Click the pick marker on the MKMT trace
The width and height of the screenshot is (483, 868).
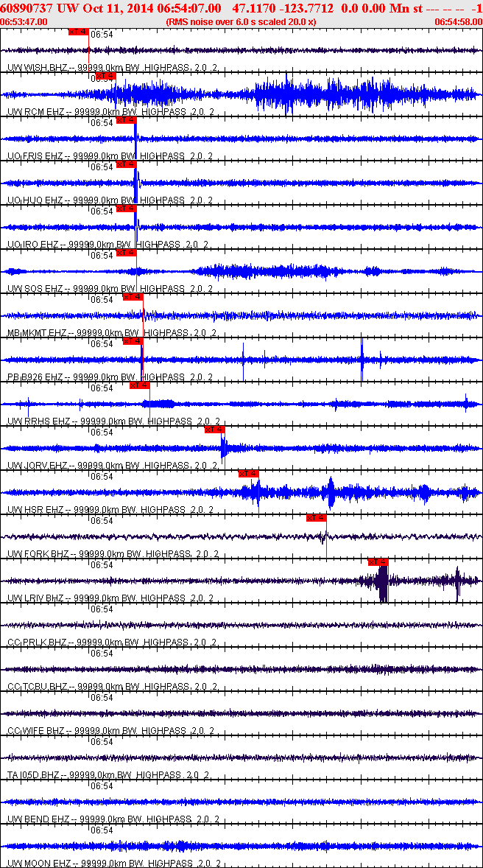point(133,297)
